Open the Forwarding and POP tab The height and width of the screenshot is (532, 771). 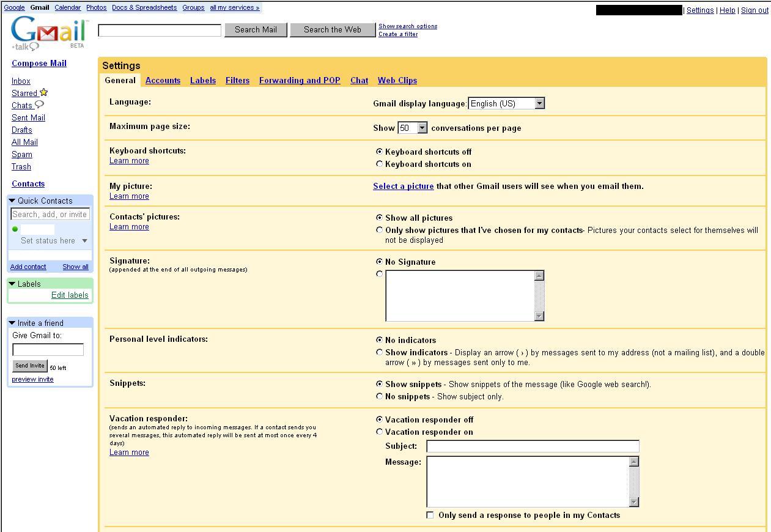point(300,80)
